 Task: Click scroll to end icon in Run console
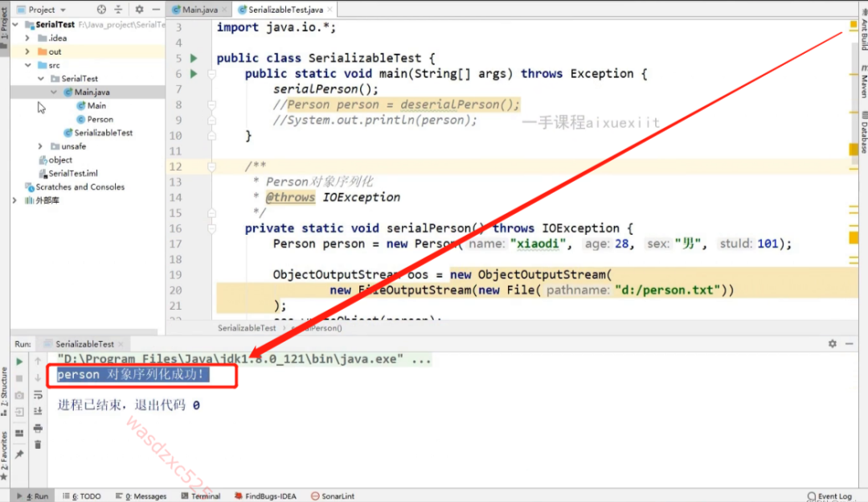coord(38,411)
